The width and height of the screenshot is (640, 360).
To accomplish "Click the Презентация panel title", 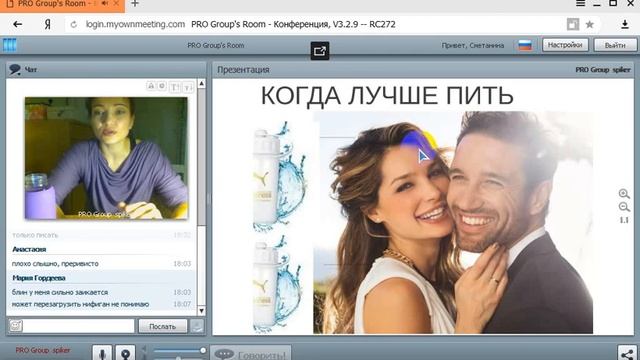I will tap(243, 70).
